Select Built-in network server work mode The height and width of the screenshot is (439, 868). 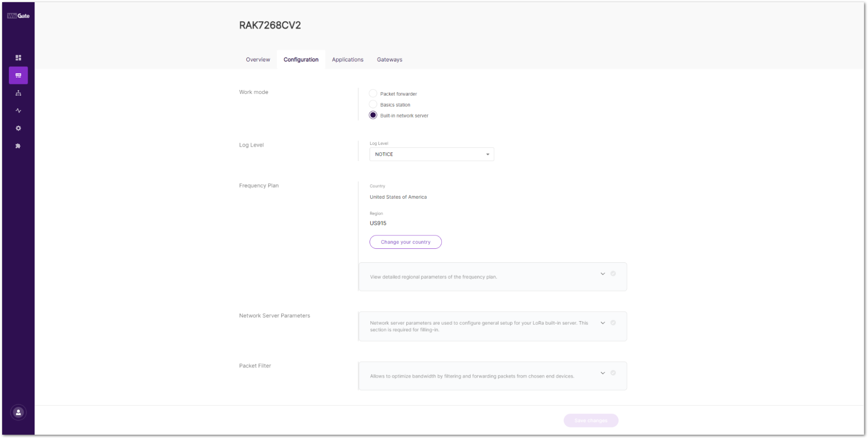pos(373,115)
